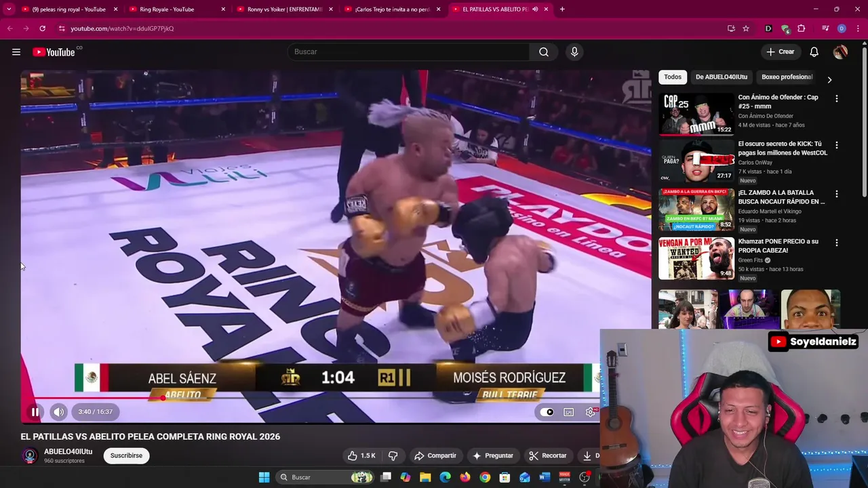Open options for Khamzat PONE PRECIO video
This screenshot has height=488, width=868.
(x=836, y=243)
